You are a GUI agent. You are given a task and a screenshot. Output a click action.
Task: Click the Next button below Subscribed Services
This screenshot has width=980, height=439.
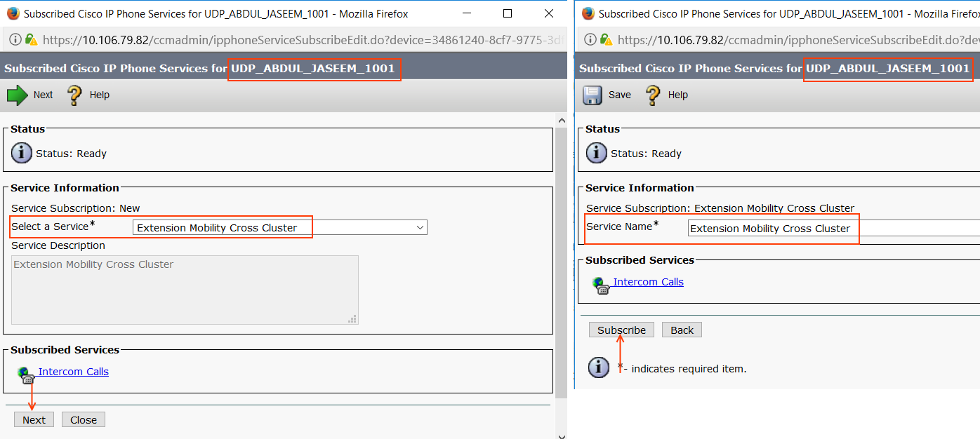(34, 419)
